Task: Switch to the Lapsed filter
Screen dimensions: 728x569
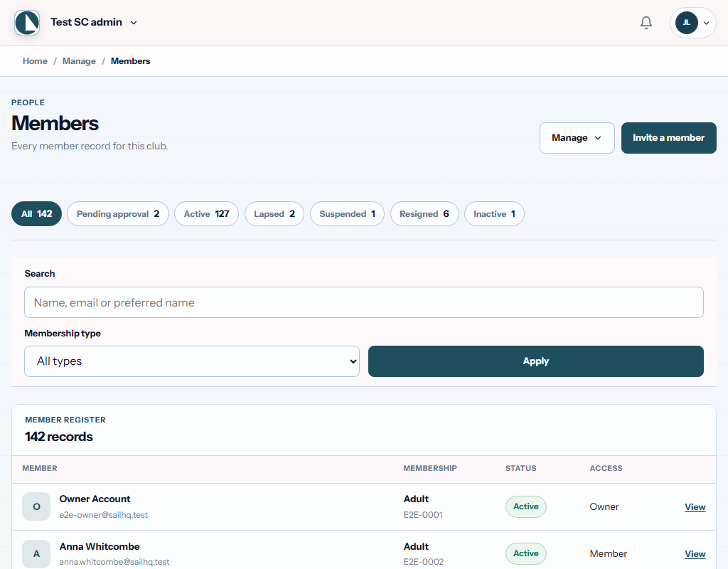Action: (x=274, y=213)
